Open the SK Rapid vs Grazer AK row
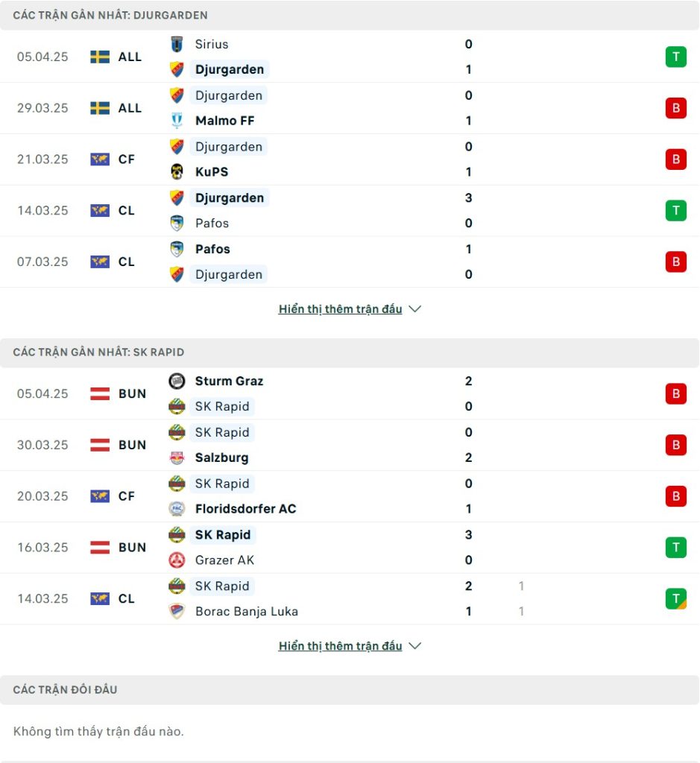 click(350, 548)
